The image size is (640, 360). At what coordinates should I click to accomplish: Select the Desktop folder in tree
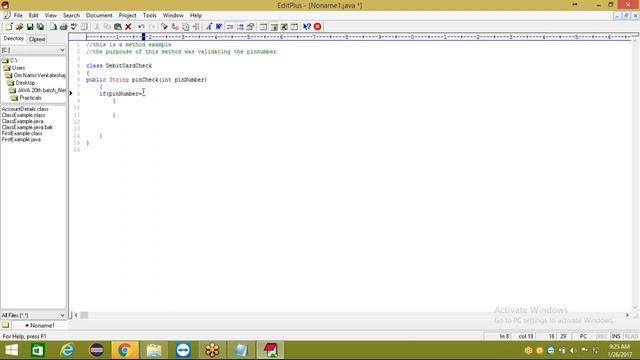25,83
